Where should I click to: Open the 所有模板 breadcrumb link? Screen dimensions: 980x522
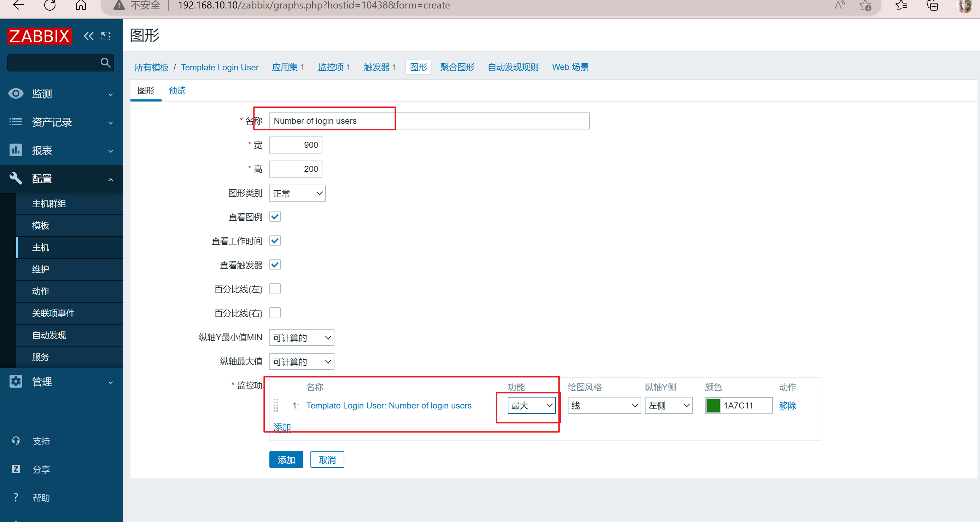click(151, 67)
